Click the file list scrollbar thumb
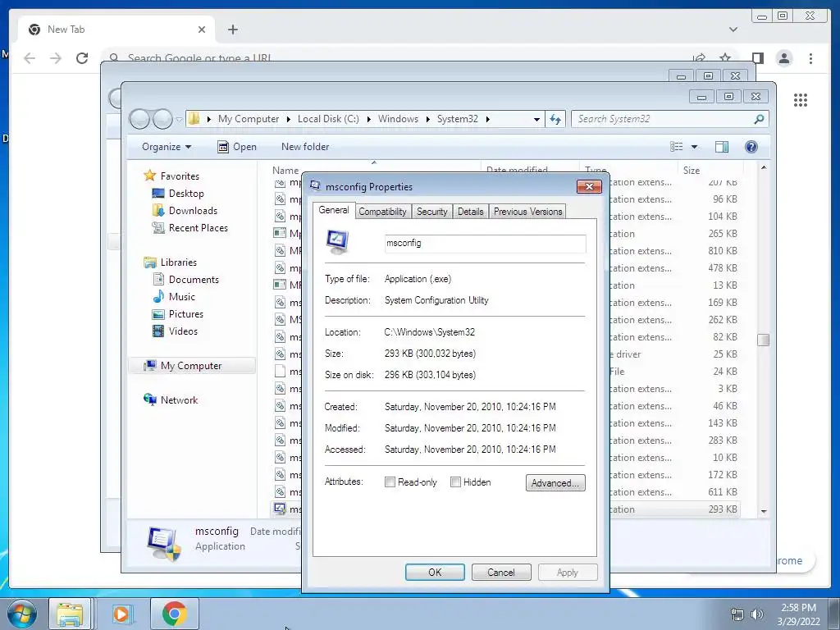This screenshot has width=840, height=630. (764, 340)
